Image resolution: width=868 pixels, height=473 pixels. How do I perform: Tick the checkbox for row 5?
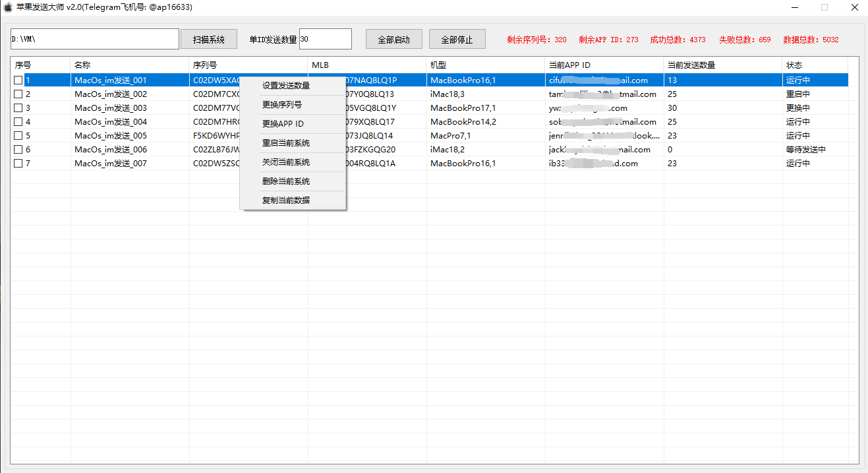click(x=18, y=136)
